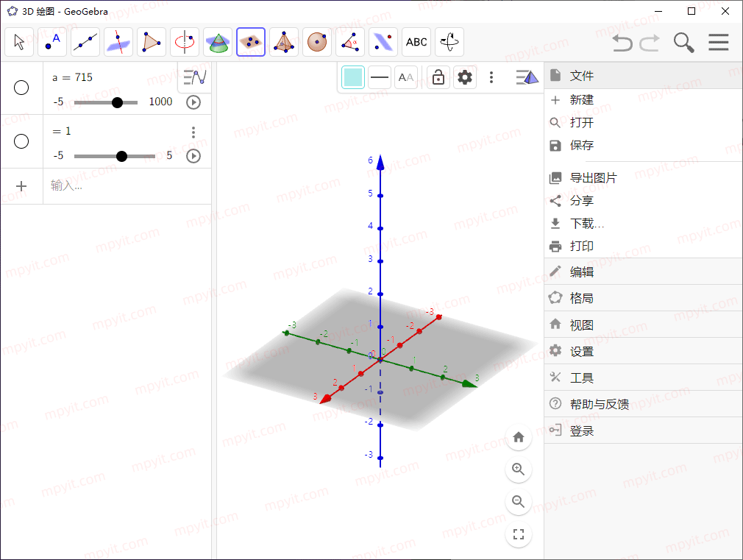Select the Reflect about plane tool
Viewport: 743px width, 560px height.
pos(383,42)
